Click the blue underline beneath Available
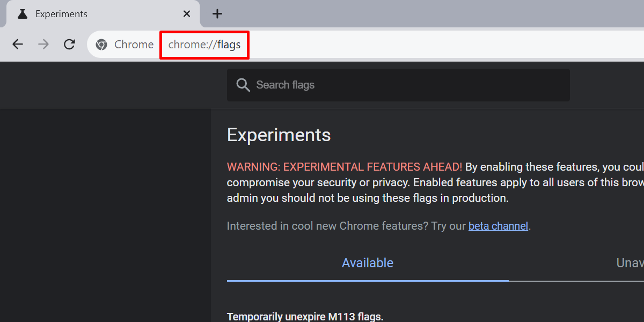Viewport: 644px width, 322px height. coord(367,280)
